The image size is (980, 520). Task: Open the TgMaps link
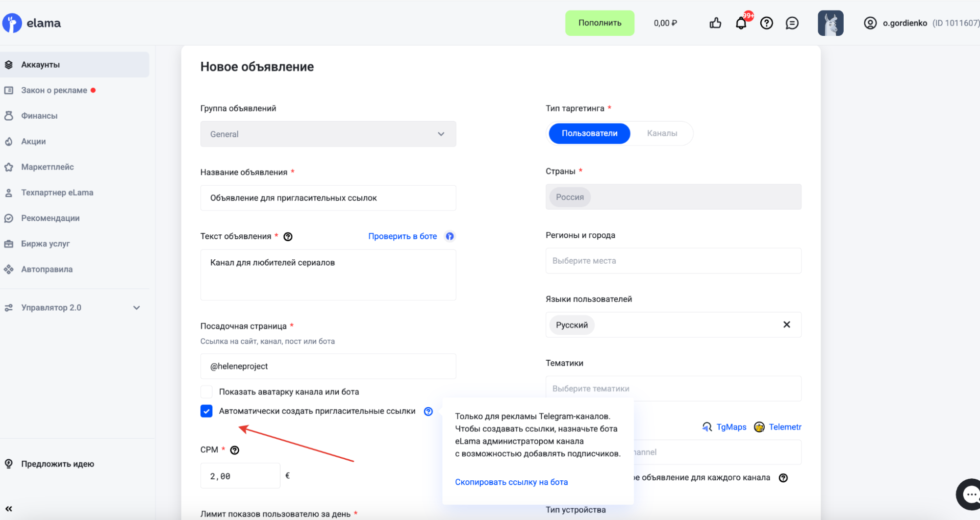tap(730, 427)
